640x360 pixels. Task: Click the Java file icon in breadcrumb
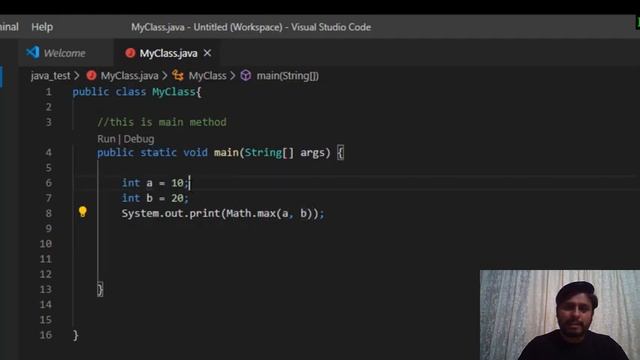click(x=91, y=76)
